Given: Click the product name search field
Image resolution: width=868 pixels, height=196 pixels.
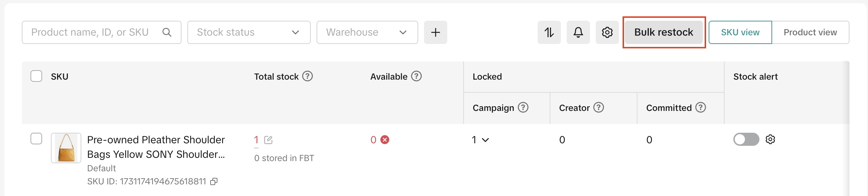Looking at the screenshot, I should click(91, 32).
